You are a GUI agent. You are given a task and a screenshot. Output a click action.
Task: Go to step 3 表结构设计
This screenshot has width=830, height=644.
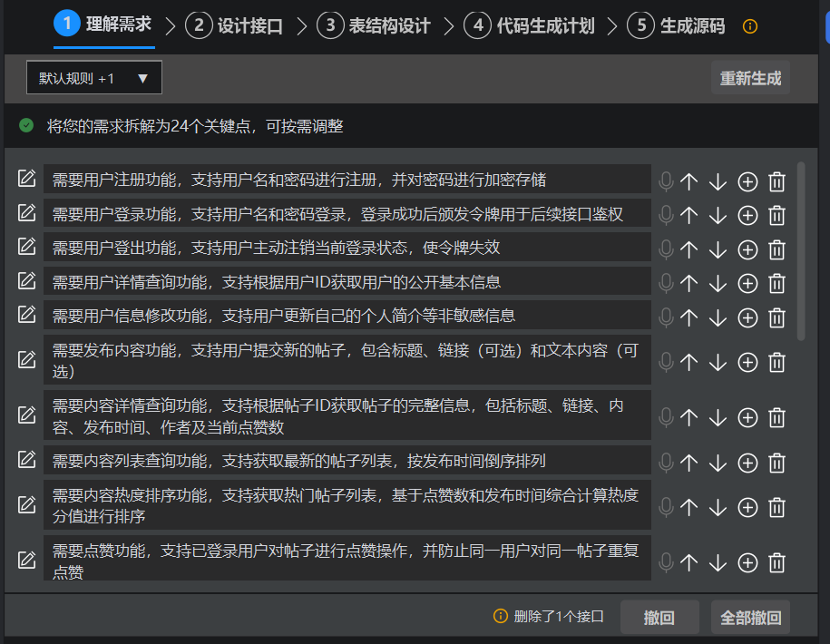374,25
